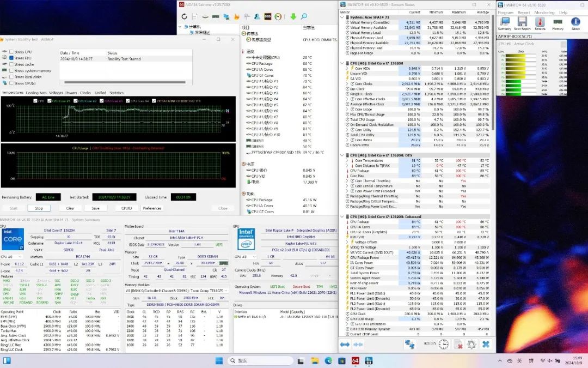Click the AIDA64 magnifier search icon

[x=304, y=16]
